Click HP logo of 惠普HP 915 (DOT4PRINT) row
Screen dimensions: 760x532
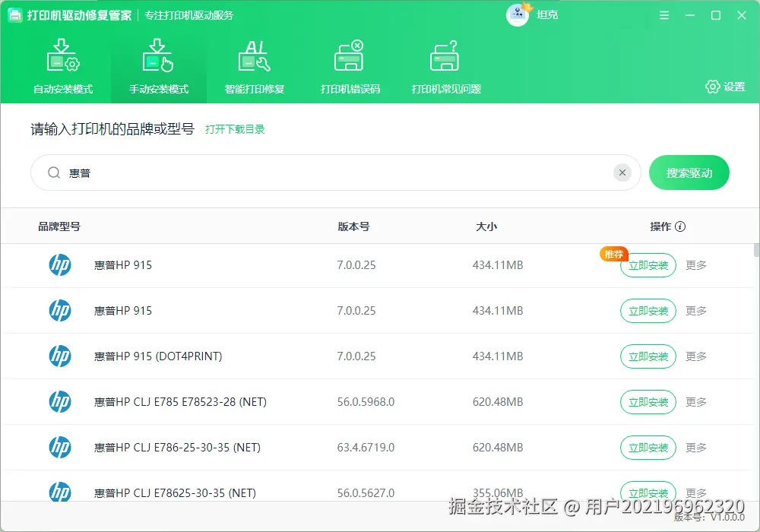[60, 356]
